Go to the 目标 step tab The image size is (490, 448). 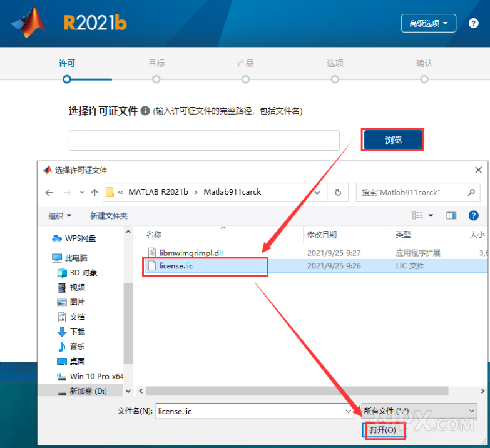[x=156, y=64]
